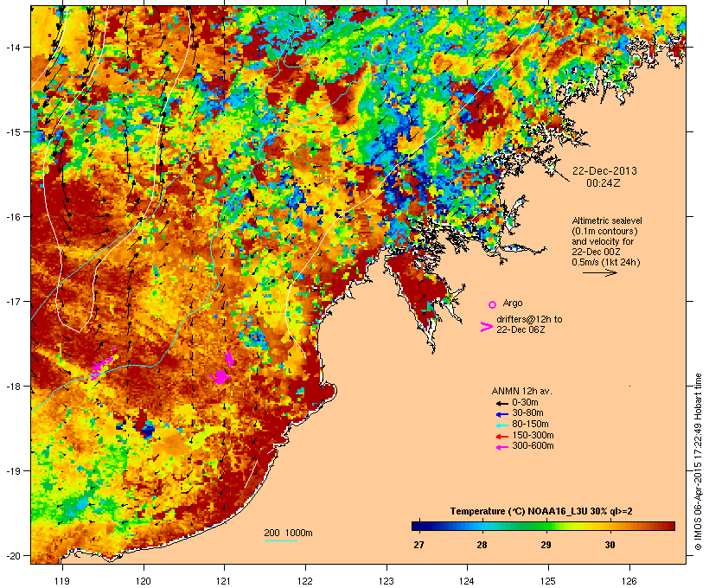This screenshot has height=588, width=709.
Task: Click the longitude axis label 126
Action: point(629,581)
